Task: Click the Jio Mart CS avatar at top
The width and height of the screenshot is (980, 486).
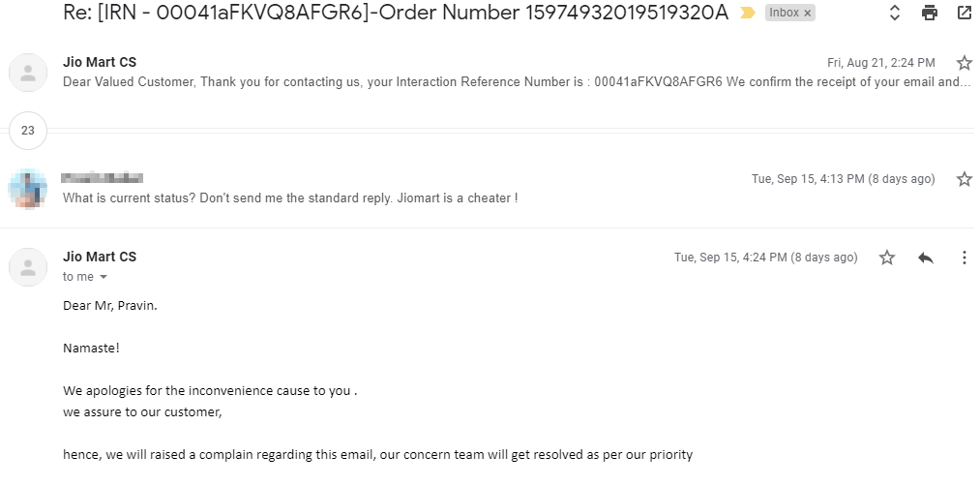Action: pyautogui.click(x=28, y=73)
